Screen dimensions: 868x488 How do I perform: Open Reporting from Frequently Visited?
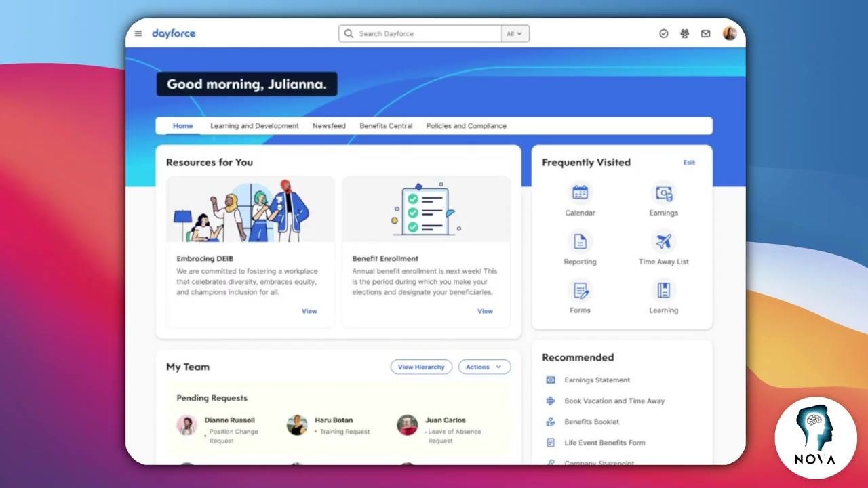pyautogui.click(x=580, y=249)
